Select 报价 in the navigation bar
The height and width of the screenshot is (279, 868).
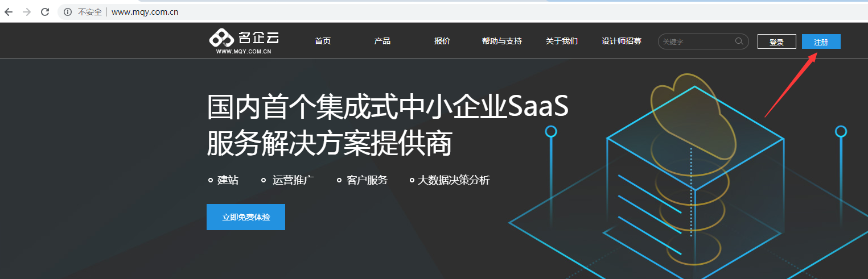pos(442,41)
